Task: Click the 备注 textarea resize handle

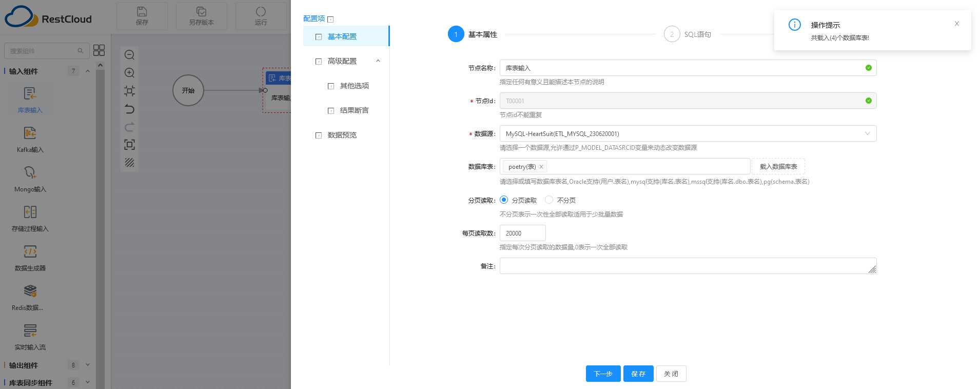Action: coord(872,269)
